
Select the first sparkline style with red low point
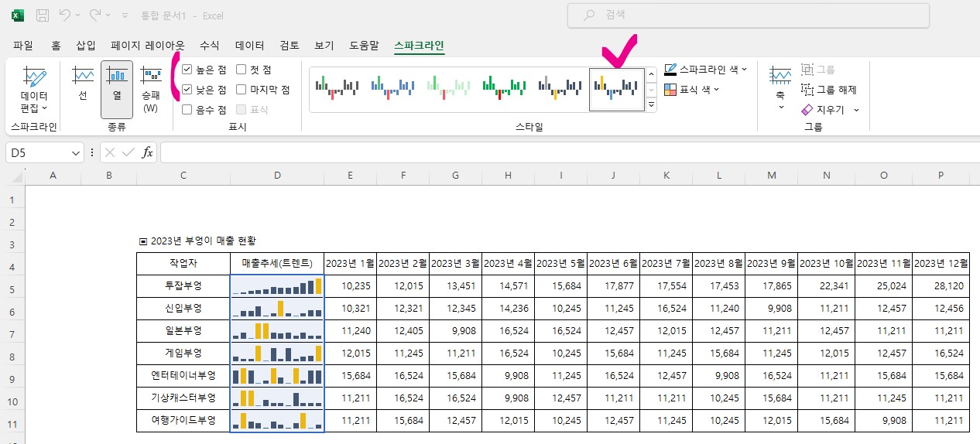pos(336,87)
